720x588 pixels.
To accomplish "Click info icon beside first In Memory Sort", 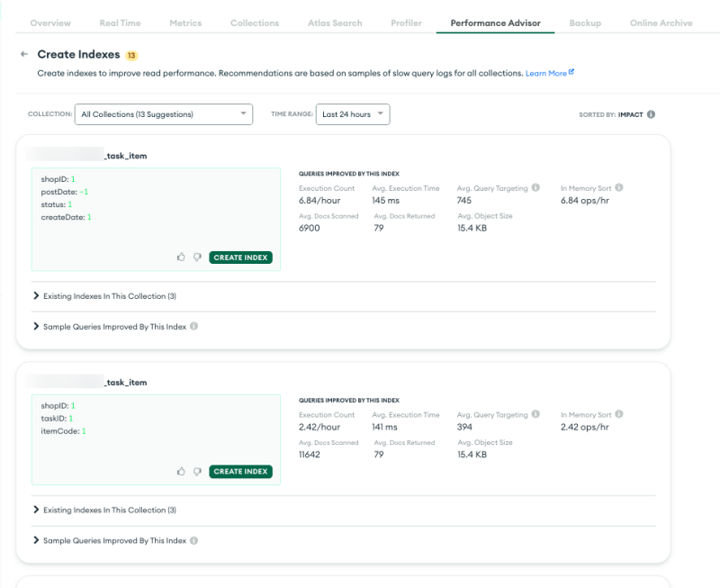I will pos(619,188).
